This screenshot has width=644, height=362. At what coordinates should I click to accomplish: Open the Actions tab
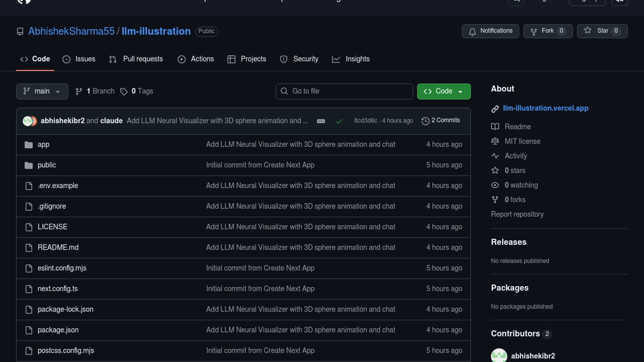click(x=196, y=59)
